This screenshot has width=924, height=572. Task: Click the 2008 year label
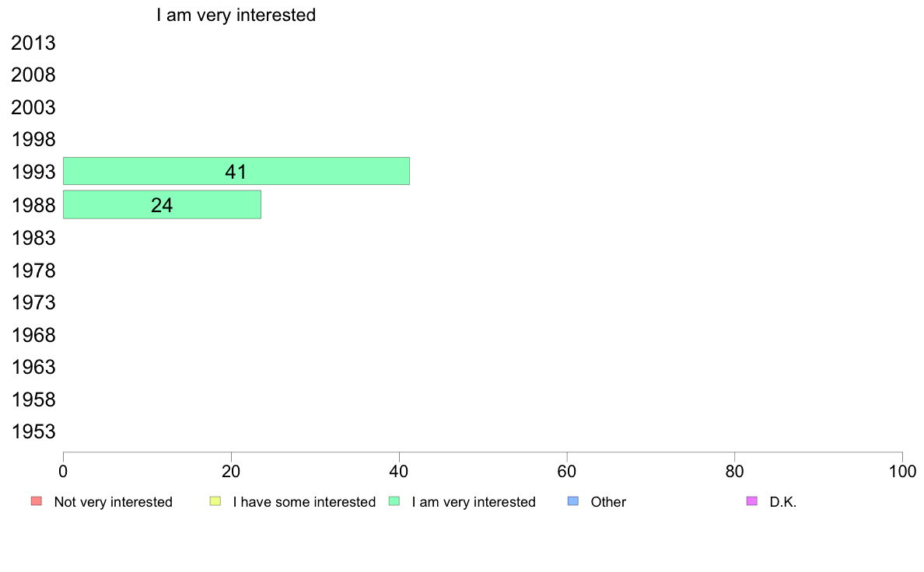tap(33, 75)
